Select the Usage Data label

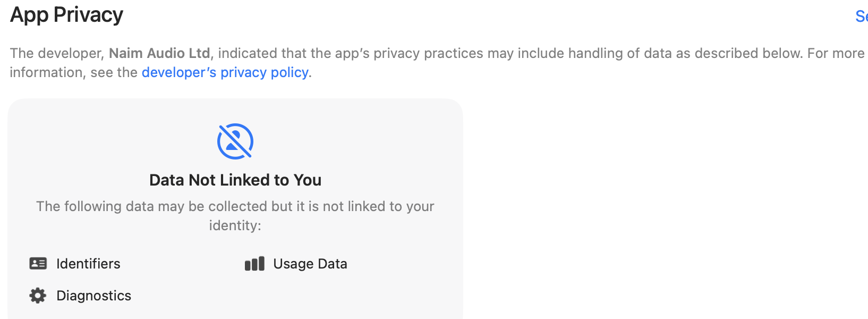tap(310, 264)
